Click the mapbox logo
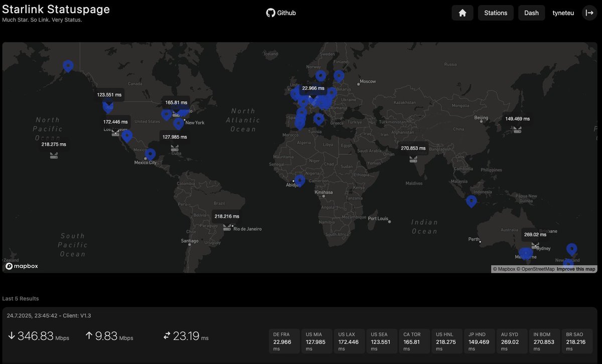This screenshot has width=602, height=364. click(22, 266)
